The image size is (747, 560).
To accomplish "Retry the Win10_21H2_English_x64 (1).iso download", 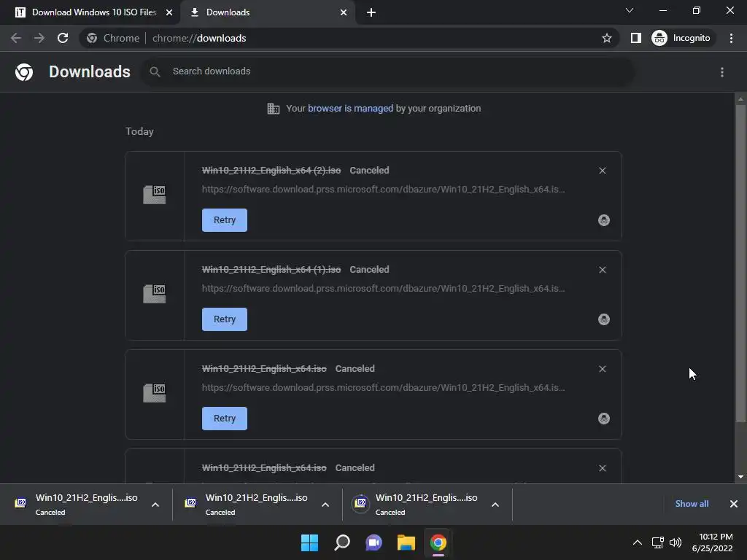I will [225, 319].
